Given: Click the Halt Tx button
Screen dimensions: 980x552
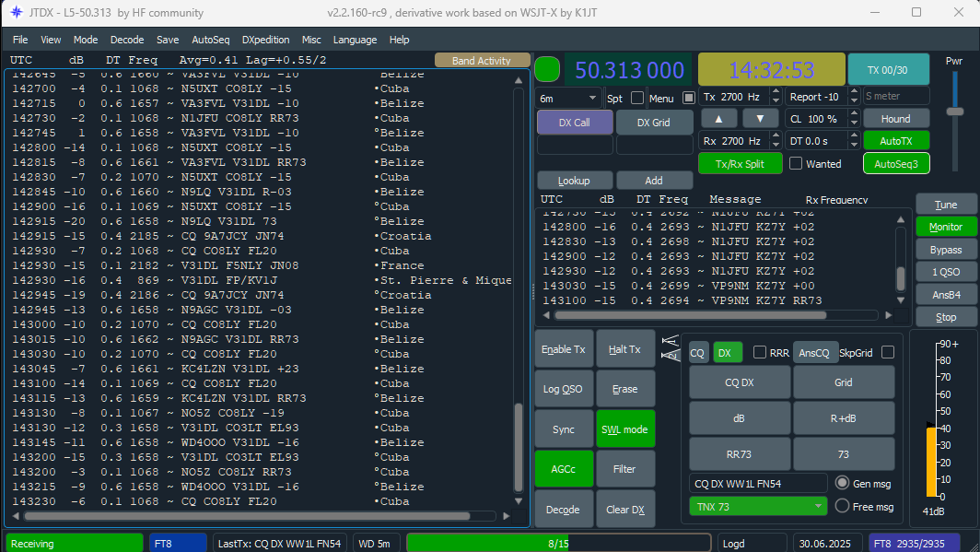Looking at the screenshot, I should point(624,349).
